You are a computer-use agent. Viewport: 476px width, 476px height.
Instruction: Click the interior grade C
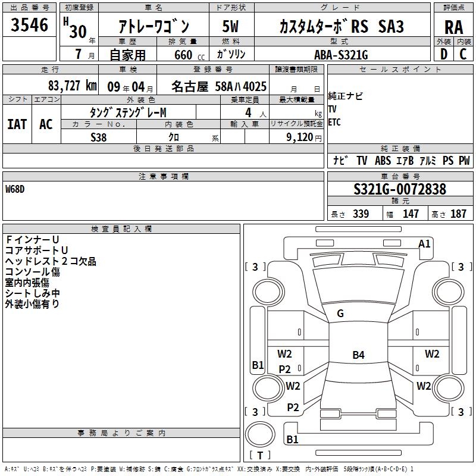[x=463, y=54]
